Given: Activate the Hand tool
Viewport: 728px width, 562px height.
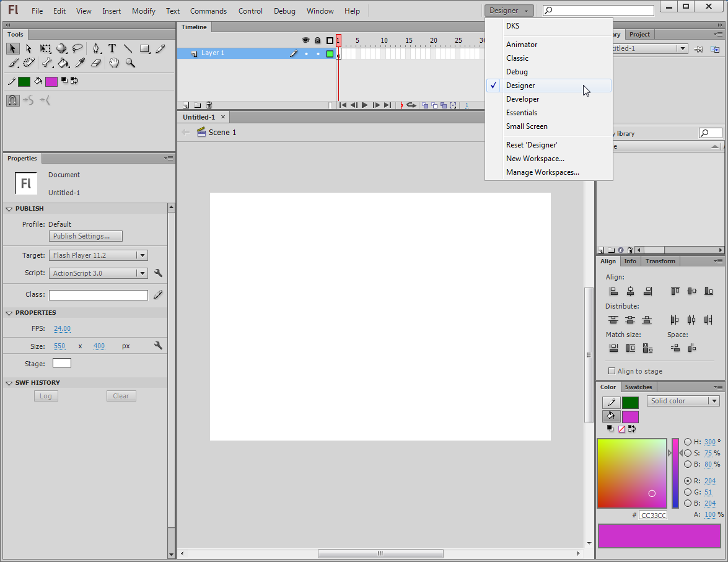Looking at the screenshot, I should coord(114,63).
